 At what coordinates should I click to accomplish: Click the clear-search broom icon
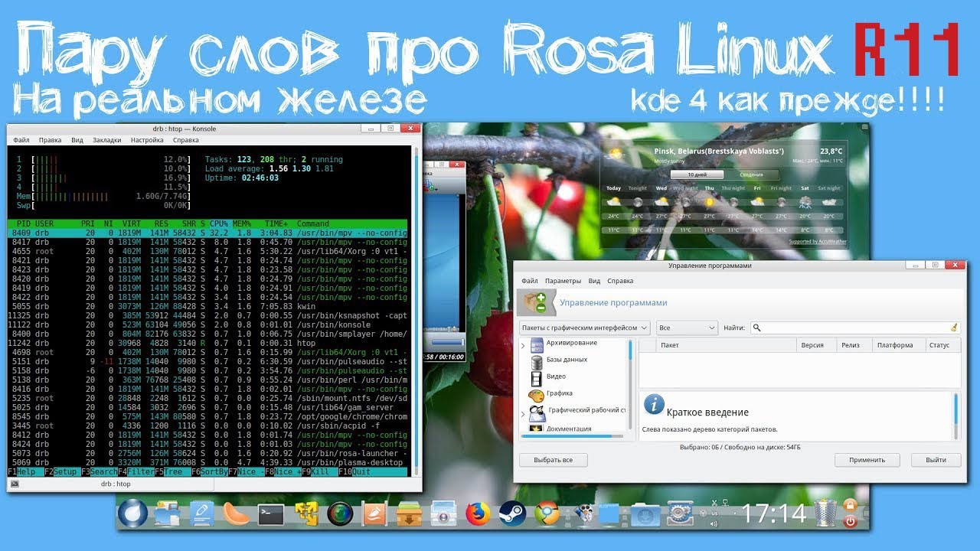click(954, 328)
